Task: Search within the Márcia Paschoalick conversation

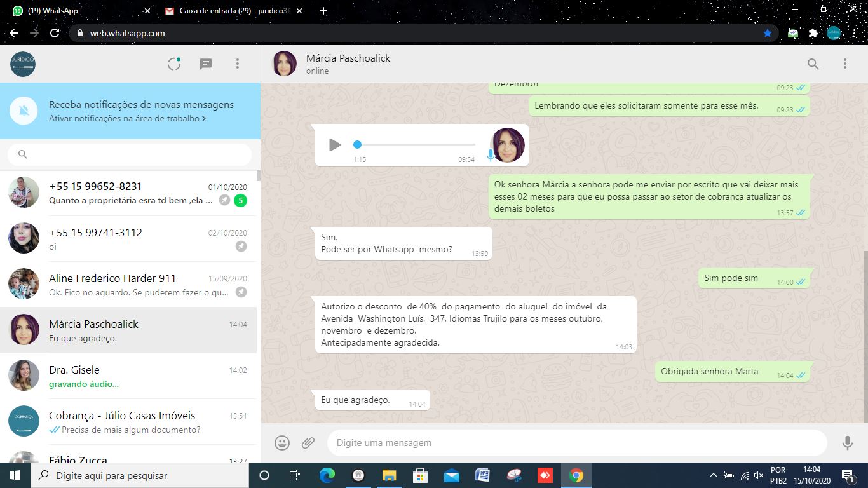Action: click(813, 64)
